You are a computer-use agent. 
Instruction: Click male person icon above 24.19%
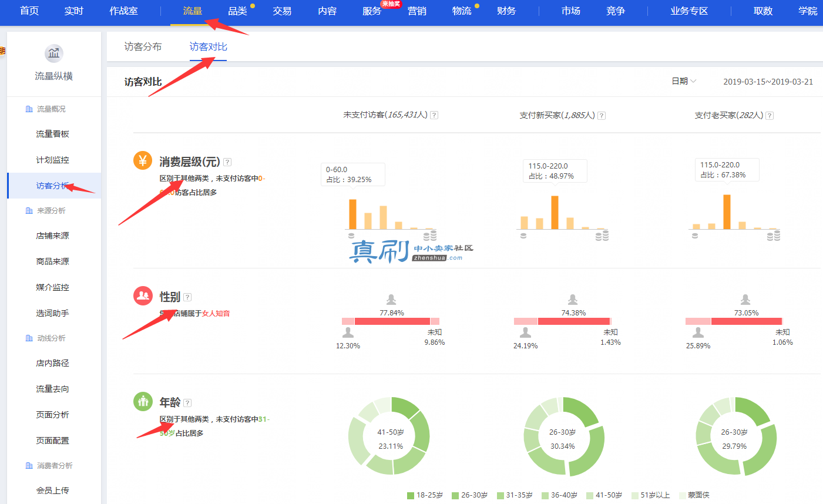pyautogui.click(x=525, y=333)
